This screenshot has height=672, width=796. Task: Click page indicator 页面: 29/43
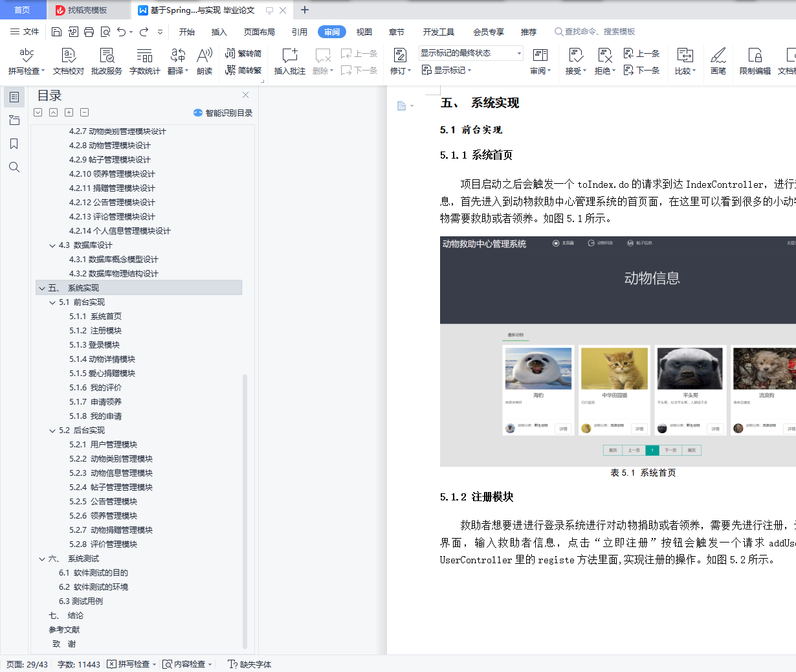27,664
